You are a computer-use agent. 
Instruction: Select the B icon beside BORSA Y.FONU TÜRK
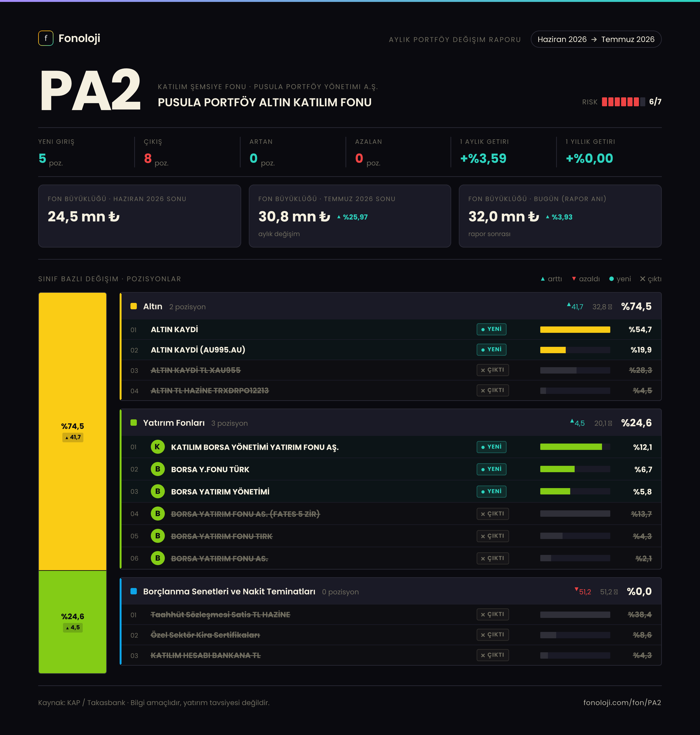tap(157, 469)
